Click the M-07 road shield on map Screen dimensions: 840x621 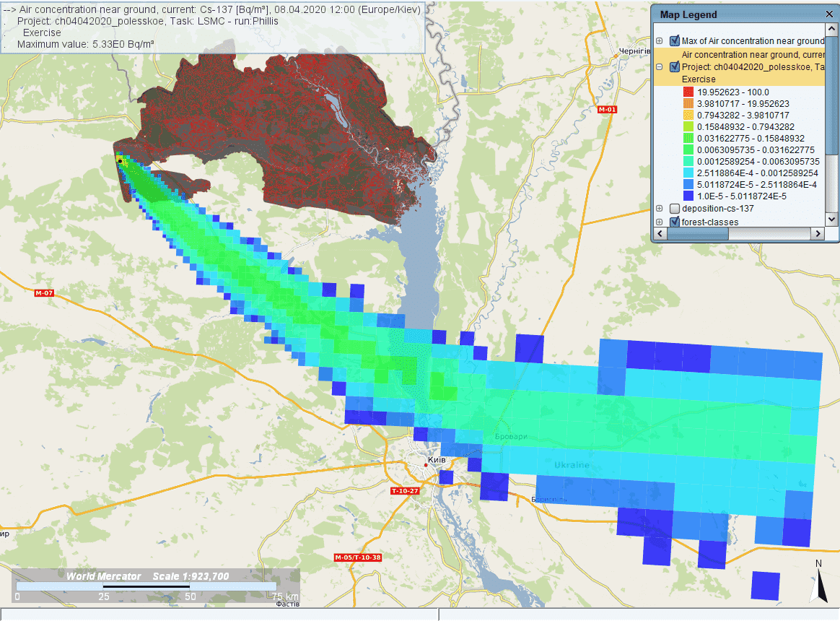[x=44, y=292]
